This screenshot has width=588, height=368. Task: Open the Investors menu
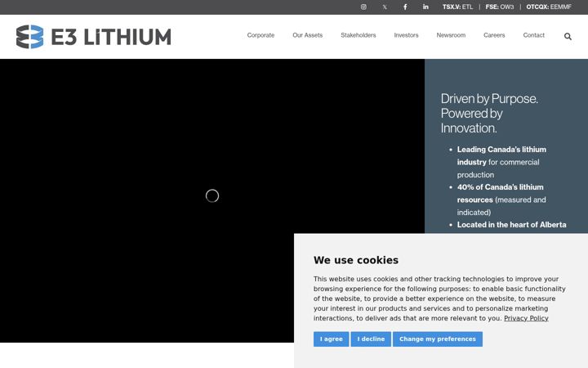[406, 35]
